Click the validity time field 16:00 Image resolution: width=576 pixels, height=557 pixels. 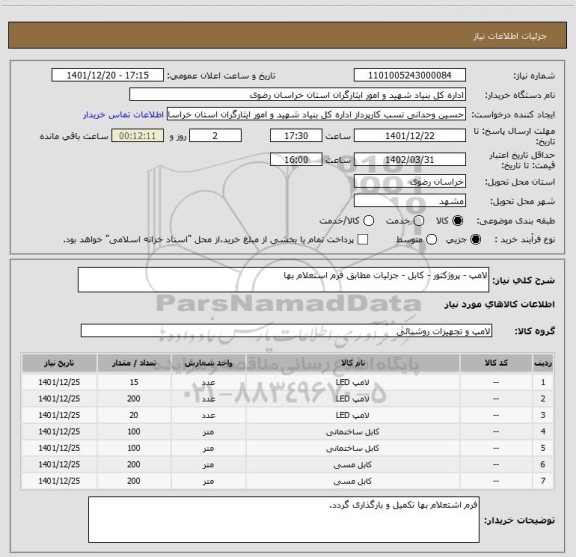296,159
